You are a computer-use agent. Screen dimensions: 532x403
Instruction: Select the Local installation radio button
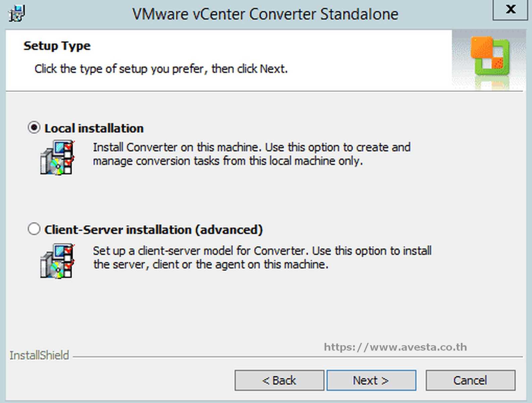tap(34, 128)
